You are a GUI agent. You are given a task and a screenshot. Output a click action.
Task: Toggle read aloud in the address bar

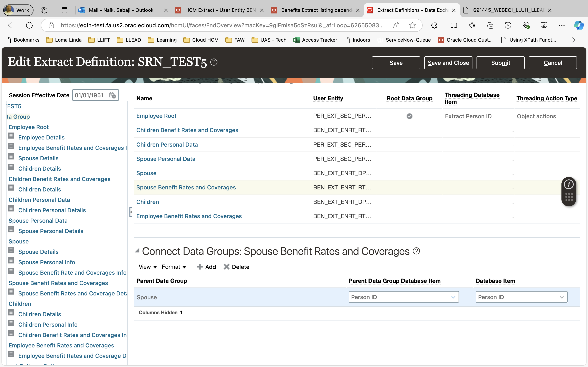tap(396, 25)
